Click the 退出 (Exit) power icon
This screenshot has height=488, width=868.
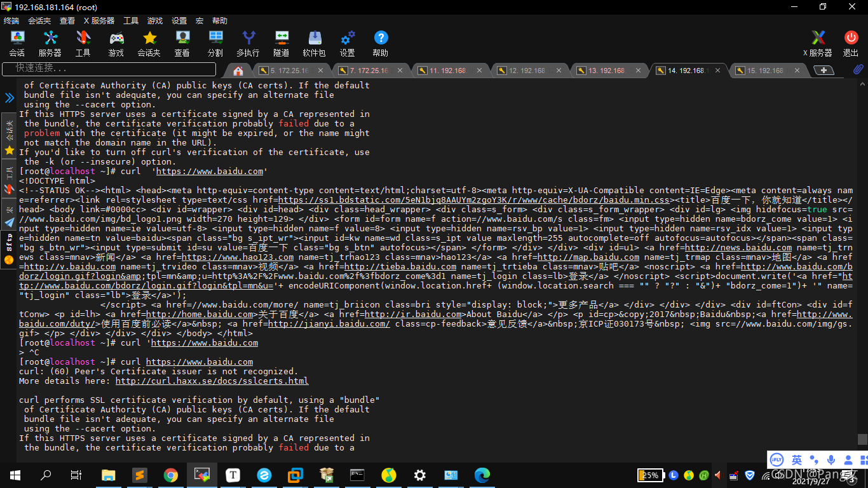(x=851, y=44)
